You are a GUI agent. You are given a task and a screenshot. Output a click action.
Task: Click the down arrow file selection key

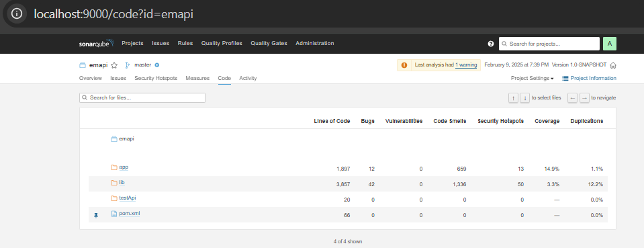pos(524,98)
